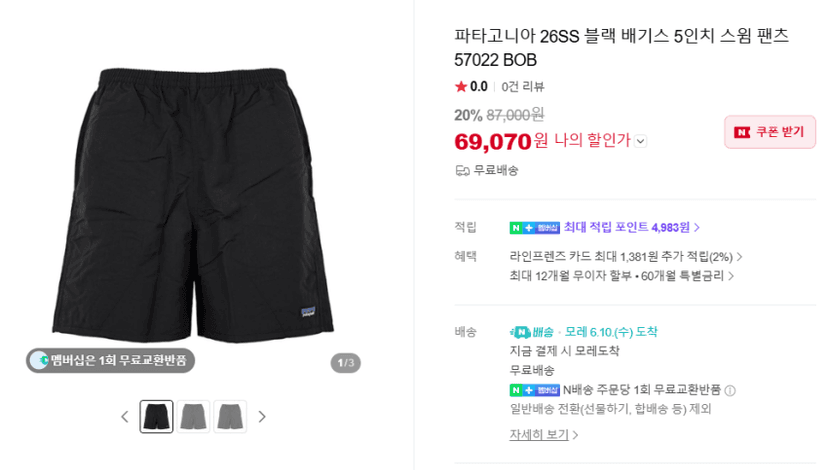Viewport: 828px width, 470px height.
Task: Open the info icon next to 무료교환반품
Action: point(730,391)
